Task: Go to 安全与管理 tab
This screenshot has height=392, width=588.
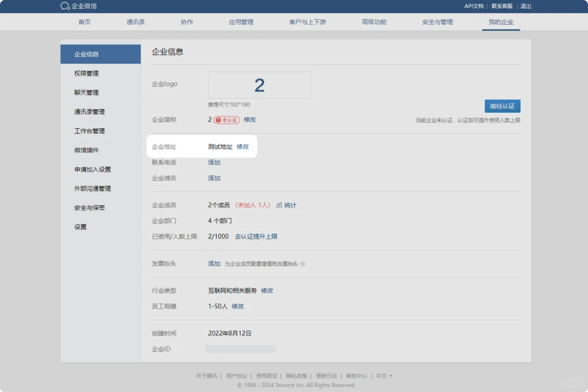Action: pyautogui.click(x=437, y=22)
